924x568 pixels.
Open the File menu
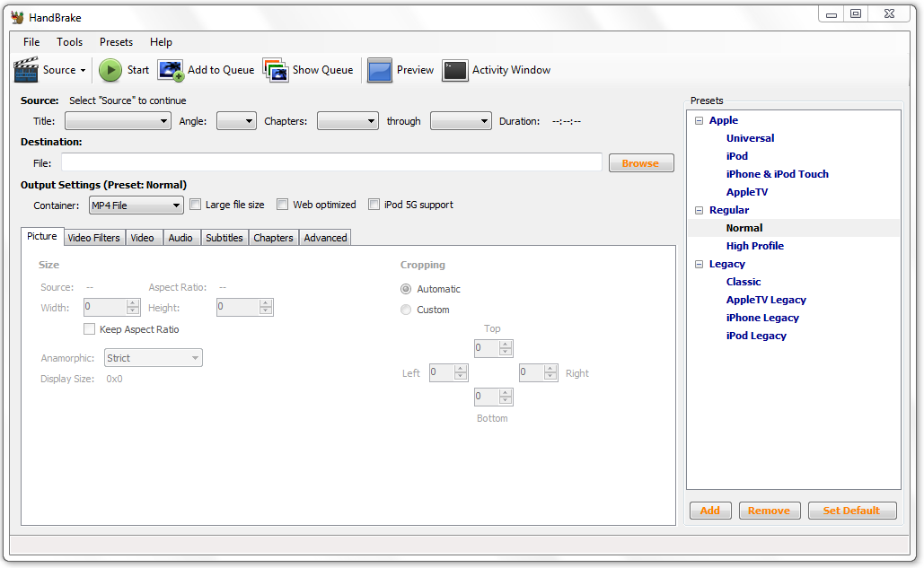point(31,42)
